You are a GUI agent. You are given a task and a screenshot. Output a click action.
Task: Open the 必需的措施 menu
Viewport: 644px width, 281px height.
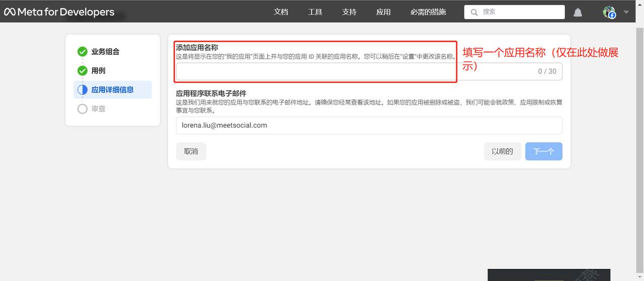[x=428, y=12]
